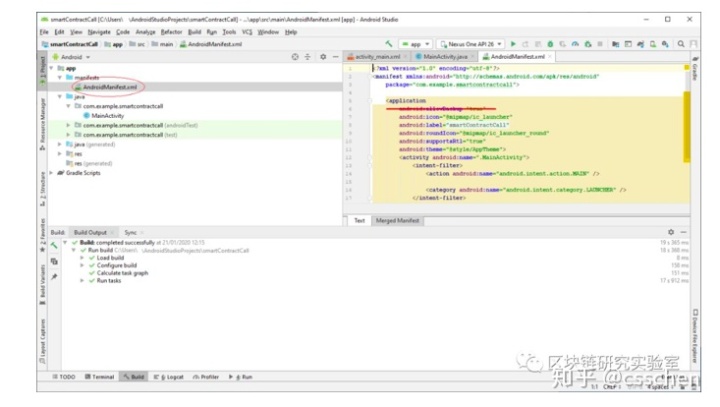Click the Profile app gauge icon

[575, 44]
